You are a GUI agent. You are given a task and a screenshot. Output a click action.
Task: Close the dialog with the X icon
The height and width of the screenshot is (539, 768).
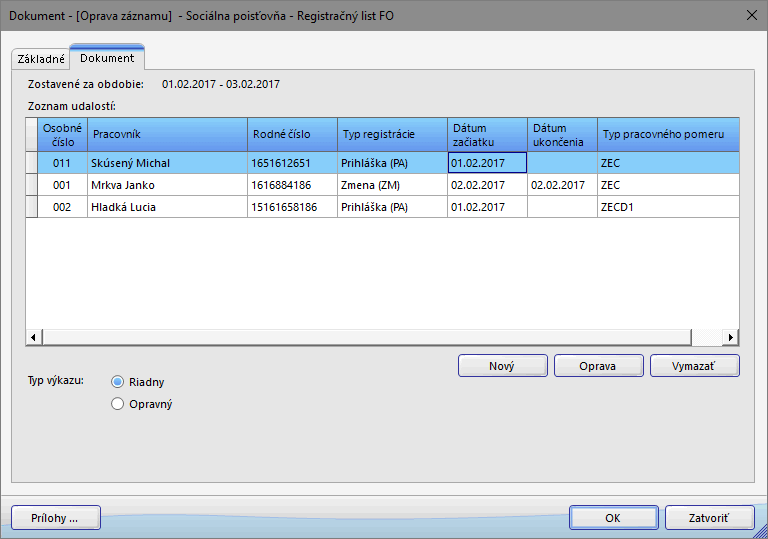(x=751, y=15)
